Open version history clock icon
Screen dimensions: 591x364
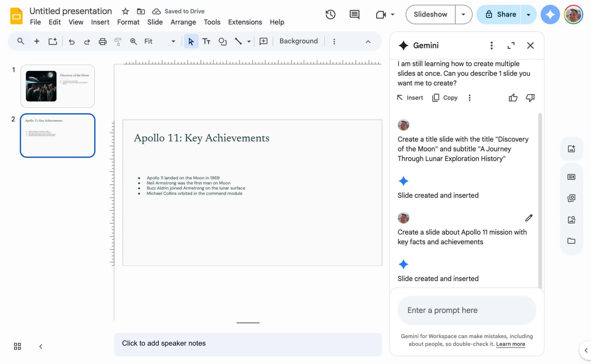(x=330, y=14)
